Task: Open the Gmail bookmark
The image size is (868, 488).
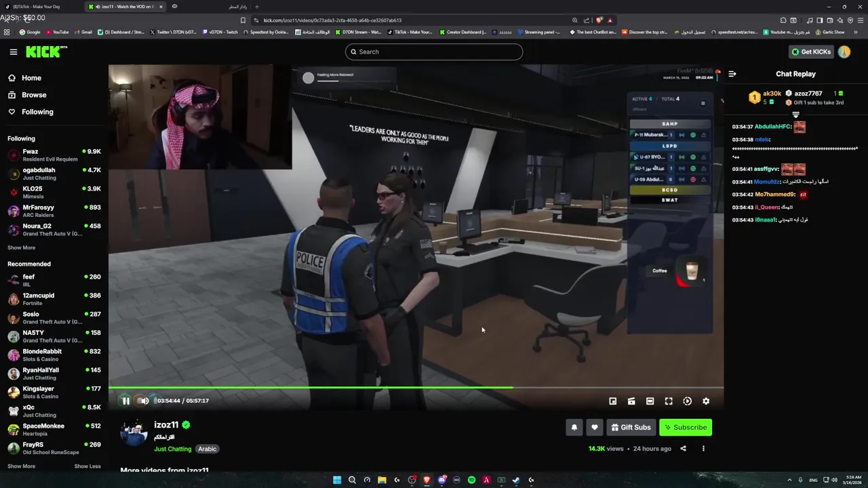Action: coord(83,32)
